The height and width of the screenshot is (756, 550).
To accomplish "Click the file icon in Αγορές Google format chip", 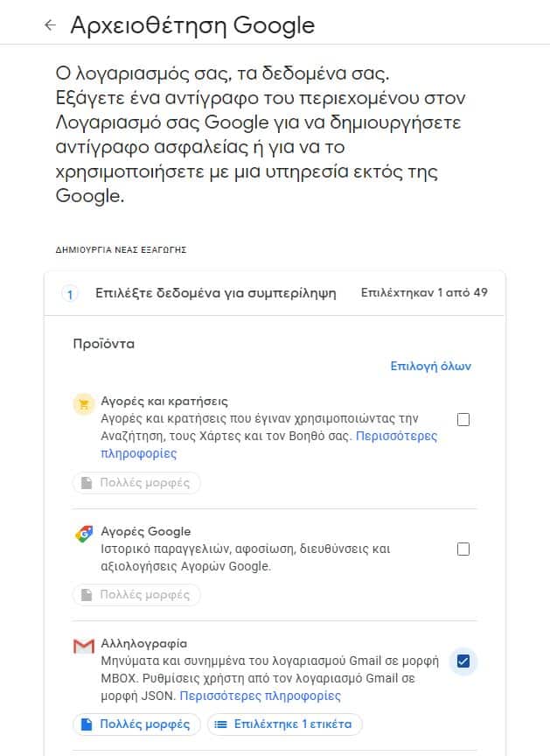I will click(x=87, y=595).
